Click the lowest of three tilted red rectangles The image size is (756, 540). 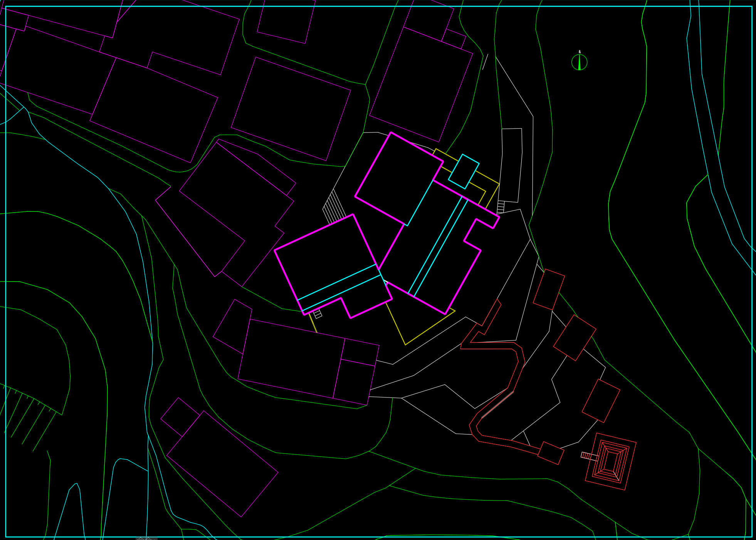(x=601, y=401)
